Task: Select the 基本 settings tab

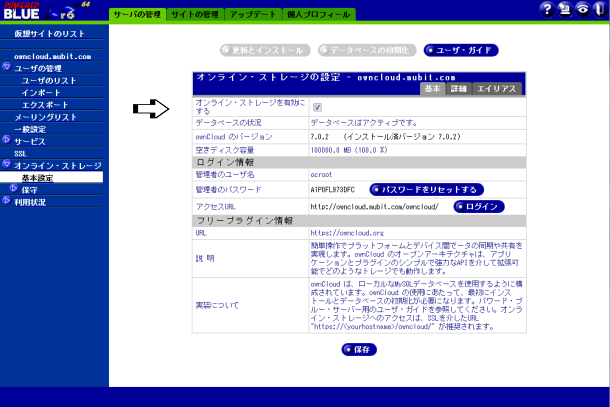Action: pos(432,89)
